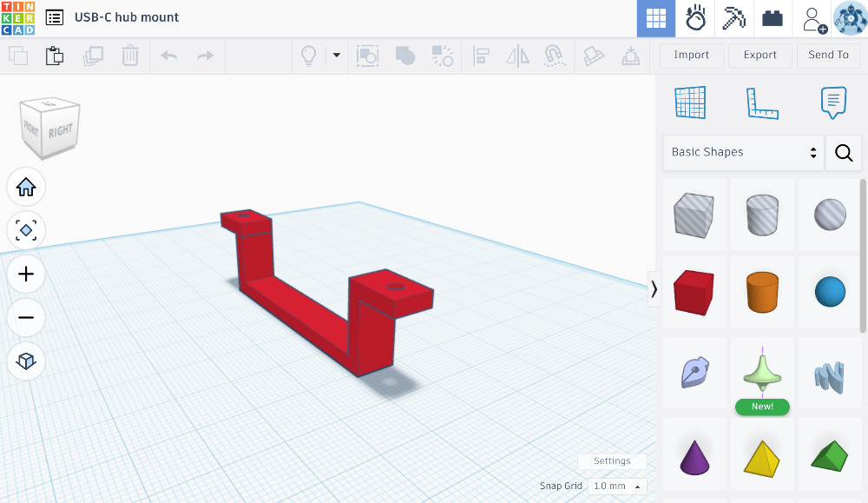
Task: Open the account menu from the profile avatar
Action: (849, 17)
